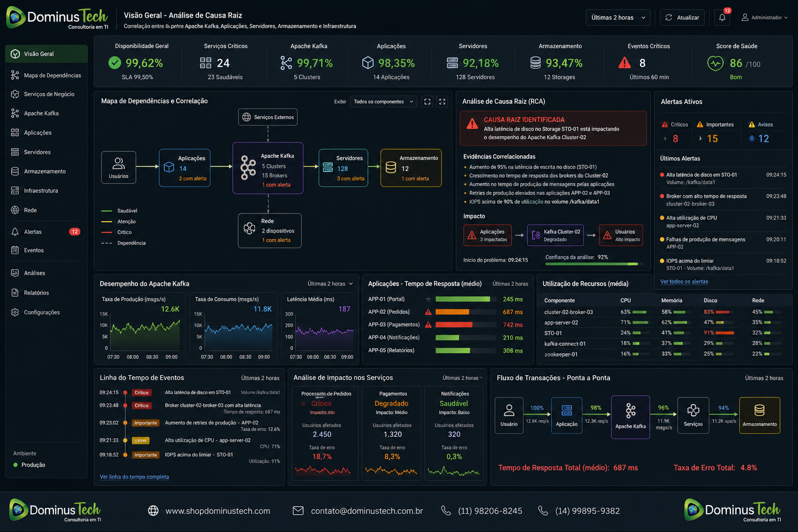Screen dimensions: 798x532
Task: Click the Importante tag on APP-02 retries event
Action: pyautogui.click(x=146, y=423)
